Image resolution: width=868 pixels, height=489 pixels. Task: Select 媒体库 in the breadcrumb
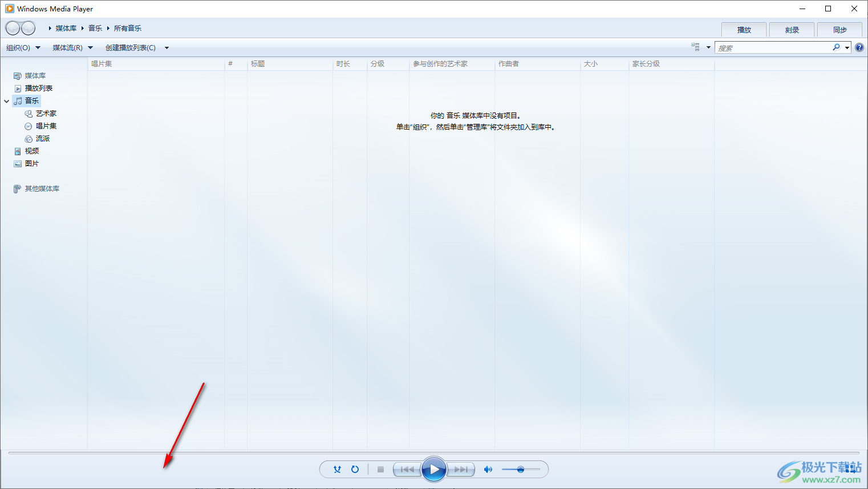pos(66,29)
